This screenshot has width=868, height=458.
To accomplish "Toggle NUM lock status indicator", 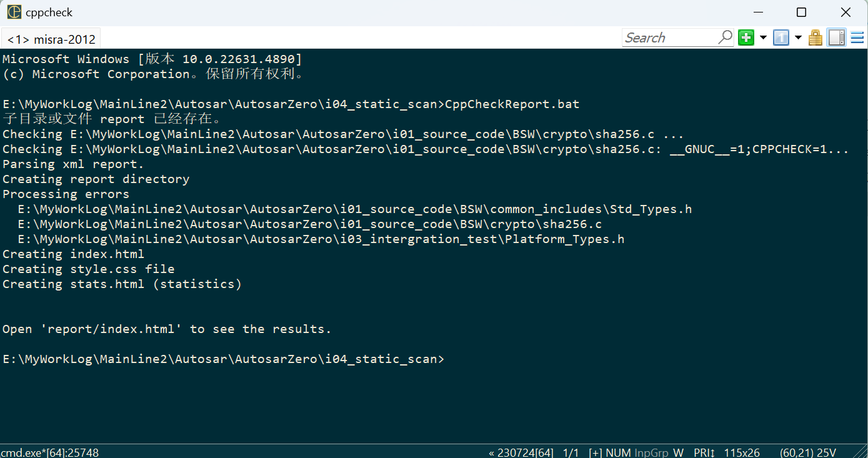I will (x=618, y=452).
